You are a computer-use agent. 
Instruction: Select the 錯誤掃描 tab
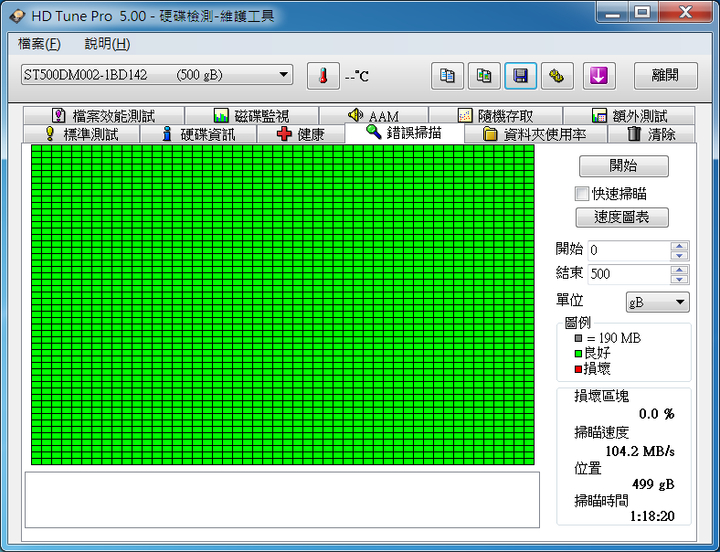pyautogui.click(x=404, y=133)
